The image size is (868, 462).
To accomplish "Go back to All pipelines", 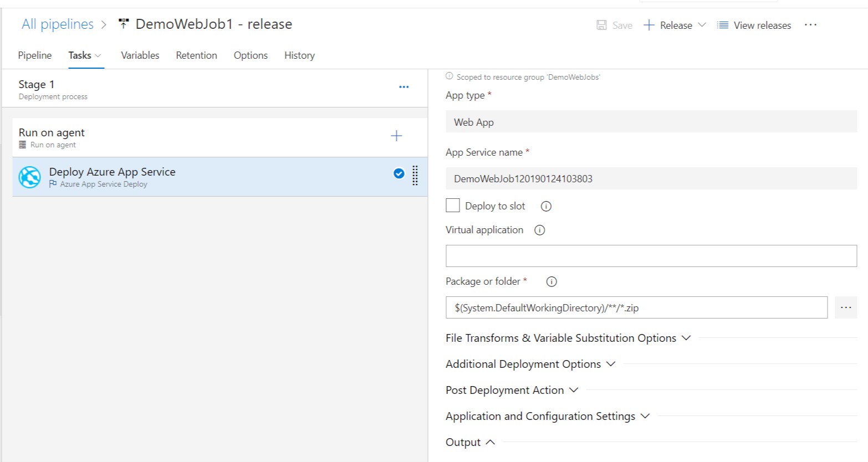I will [x=58, y=24].
